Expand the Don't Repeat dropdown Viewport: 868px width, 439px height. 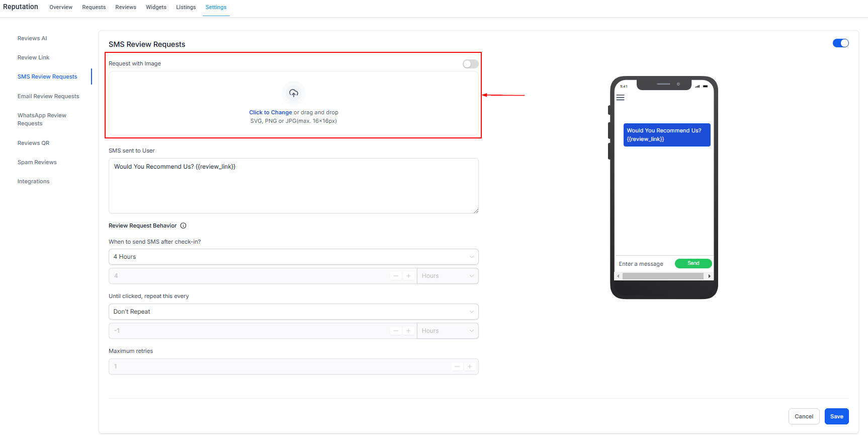pyautogui.click(x=293, y=312)
